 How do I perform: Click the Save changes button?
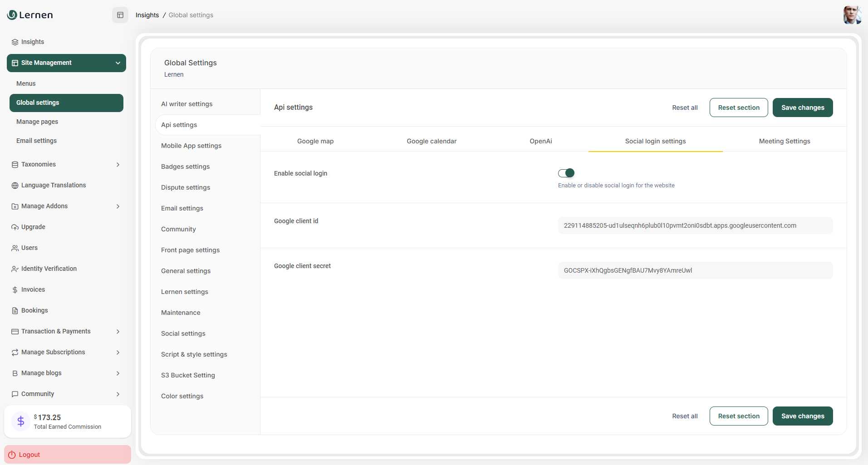coord(802,108)
